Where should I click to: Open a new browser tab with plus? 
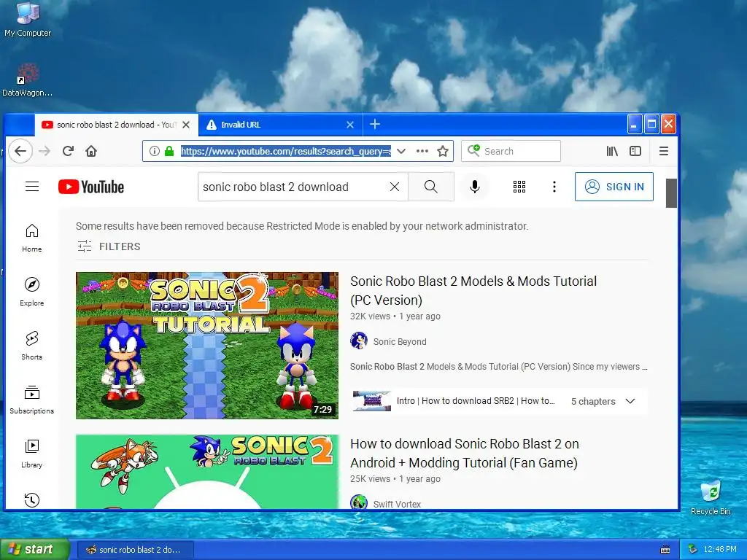[x=375, y=124]
